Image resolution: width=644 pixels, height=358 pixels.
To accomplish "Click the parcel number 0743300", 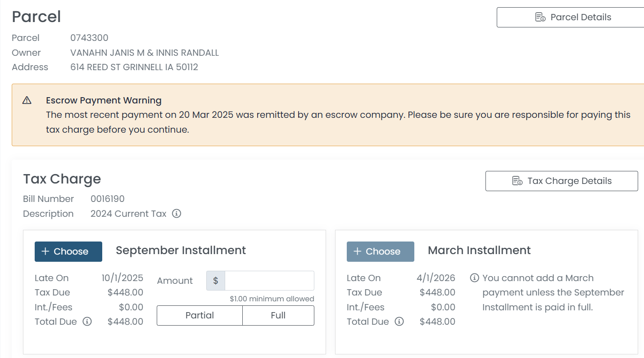I will [89, 38].
